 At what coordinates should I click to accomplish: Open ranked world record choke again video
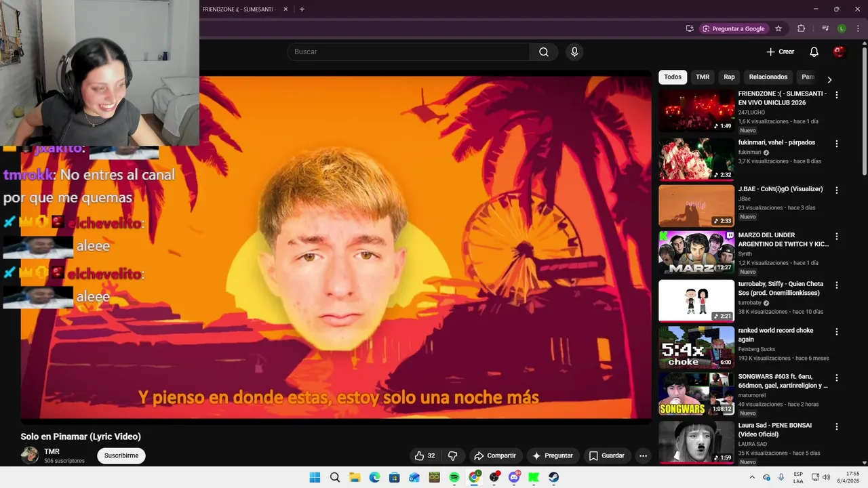coord(776,335)
